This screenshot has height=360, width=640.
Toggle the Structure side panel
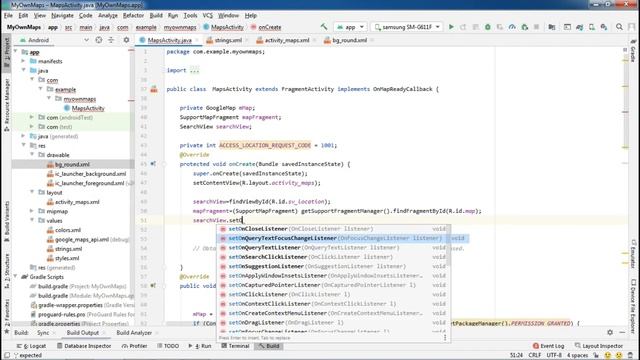tap(7, 270)
